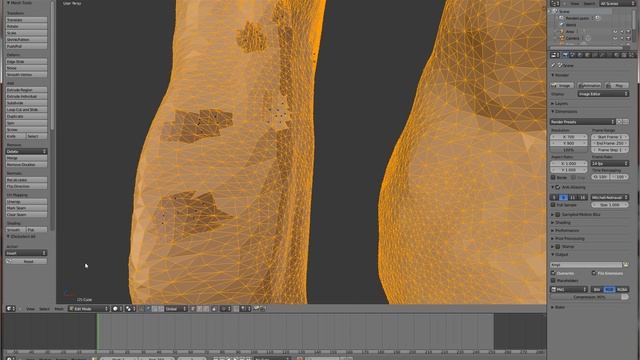The width and height of the screenshot is (640, 360).
Task: Open the Global orientation dropdown
Action: tap(176, 309)
